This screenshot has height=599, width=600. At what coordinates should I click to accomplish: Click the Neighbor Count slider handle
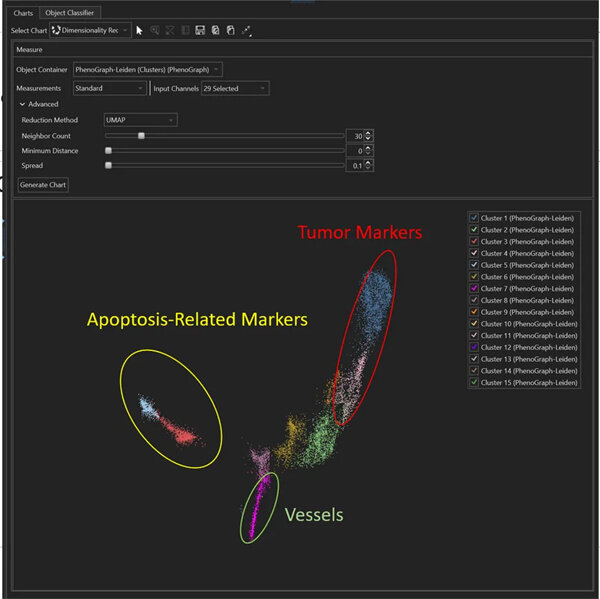click(141, 135)
